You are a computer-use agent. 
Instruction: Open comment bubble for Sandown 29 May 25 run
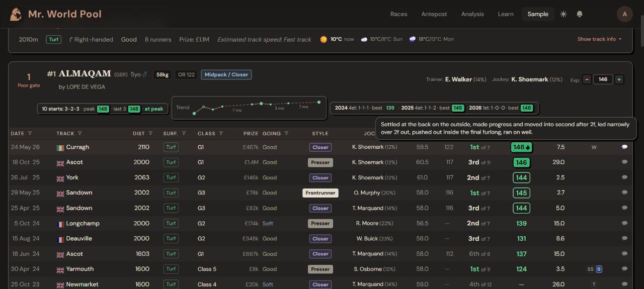624,192
